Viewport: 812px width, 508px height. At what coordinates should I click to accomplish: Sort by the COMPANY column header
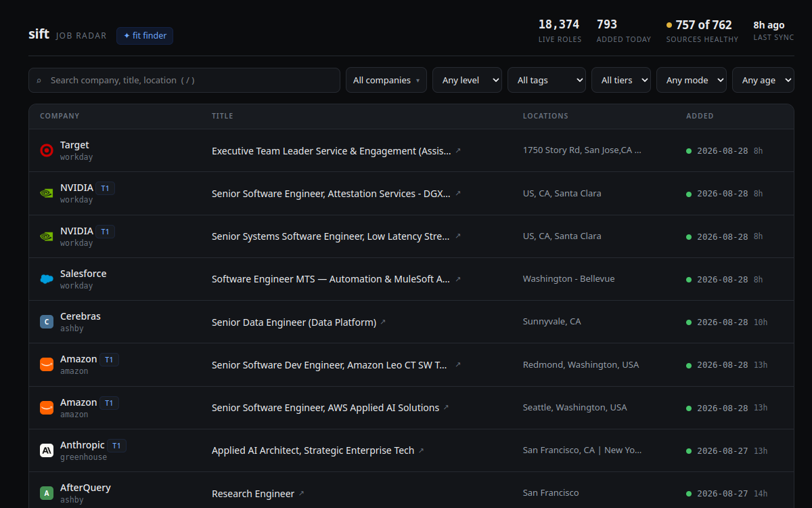click(x=60, y=116)
